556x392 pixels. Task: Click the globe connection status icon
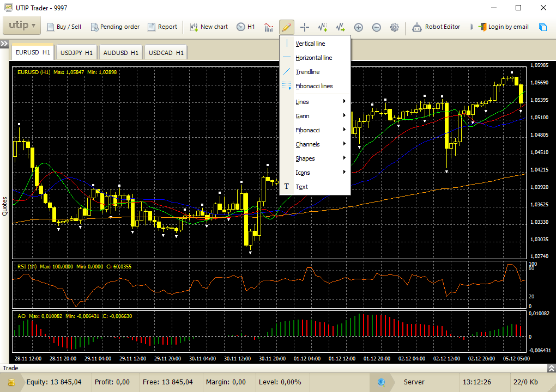click(x=381, y=382)
